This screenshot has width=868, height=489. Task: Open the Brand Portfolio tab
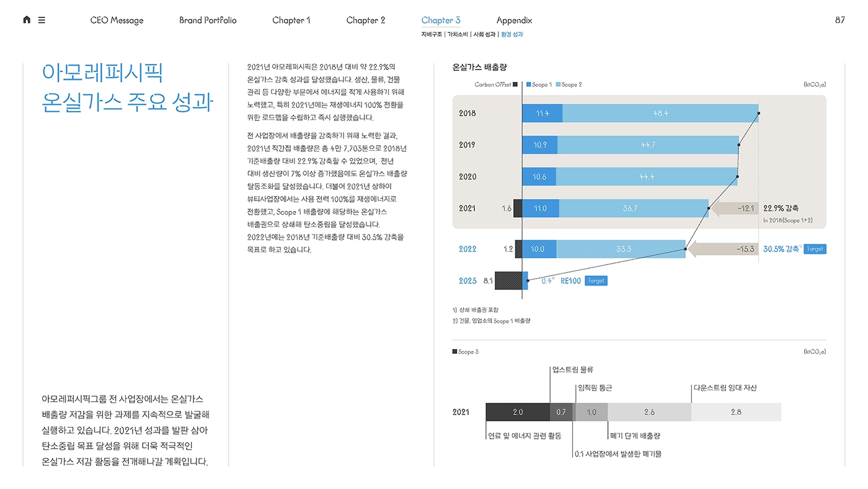point(208,20)
